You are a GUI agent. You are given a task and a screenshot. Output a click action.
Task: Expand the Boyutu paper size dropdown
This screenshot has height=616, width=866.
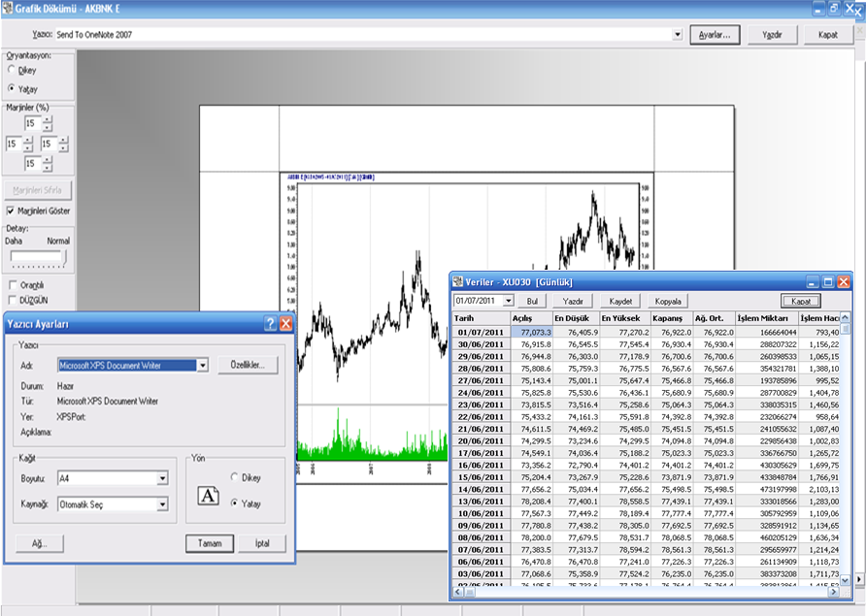tap(162, 478)
